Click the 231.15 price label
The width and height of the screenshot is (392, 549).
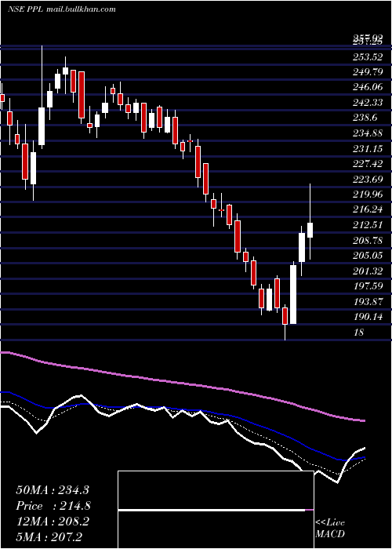tap(368, 149)
